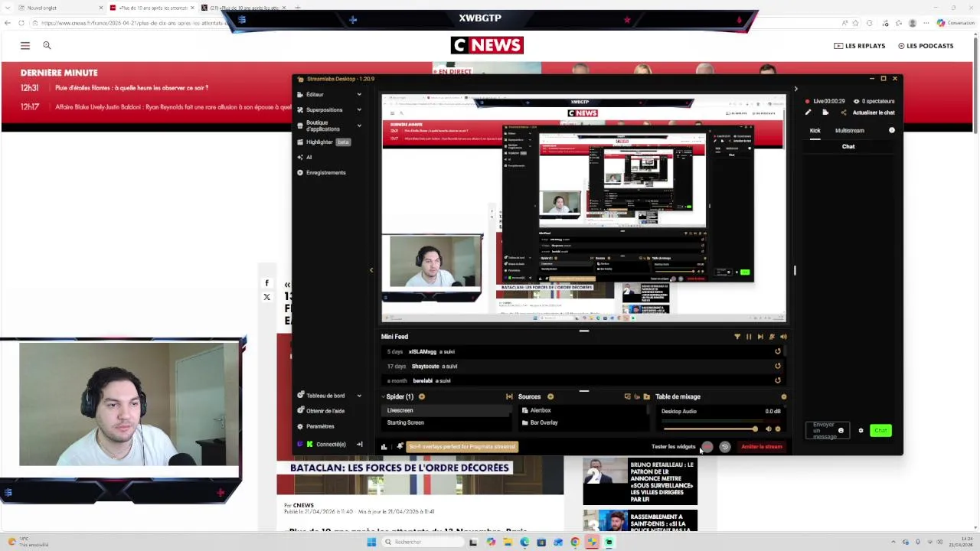Open Les Replays on CNews
The height and width of the screenshot is (551, 980).
click(x=860, y=46)
